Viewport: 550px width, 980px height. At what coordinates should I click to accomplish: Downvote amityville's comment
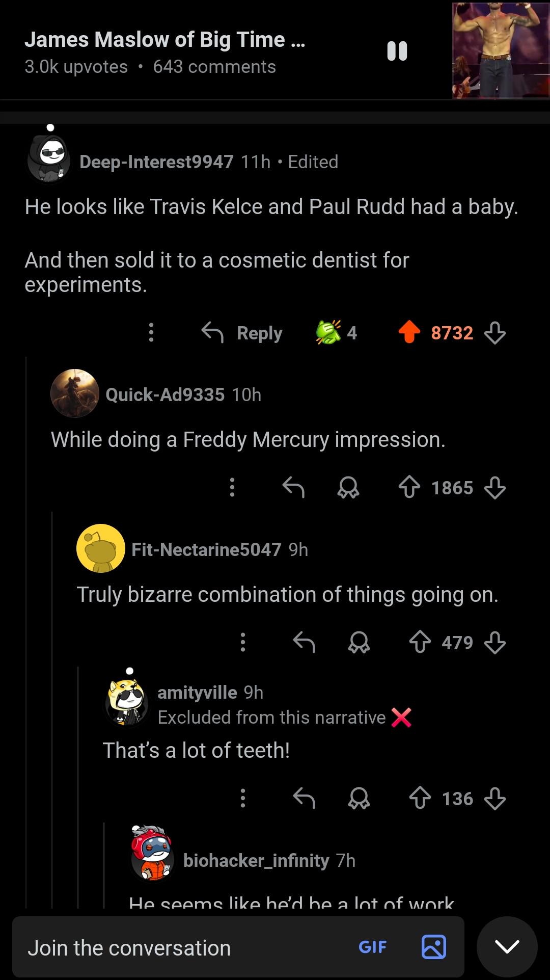[495, 798]
